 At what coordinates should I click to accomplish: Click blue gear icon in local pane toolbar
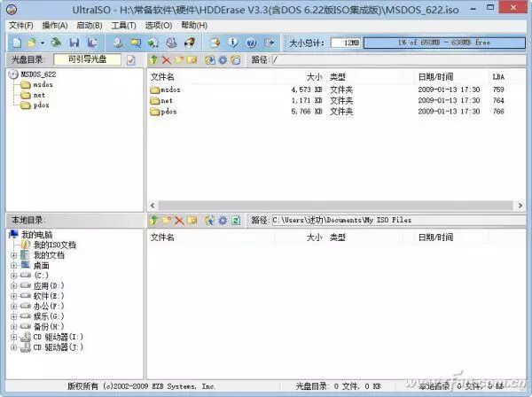223,221
